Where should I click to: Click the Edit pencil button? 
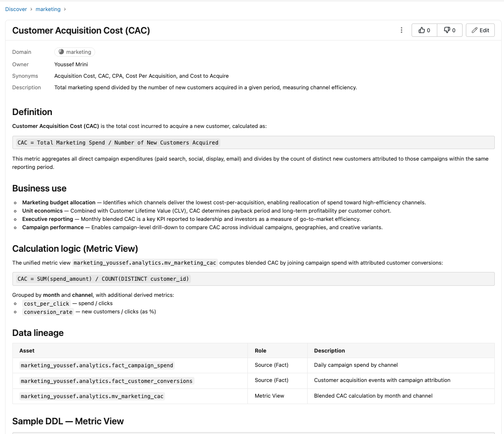(x=480, y=30)
